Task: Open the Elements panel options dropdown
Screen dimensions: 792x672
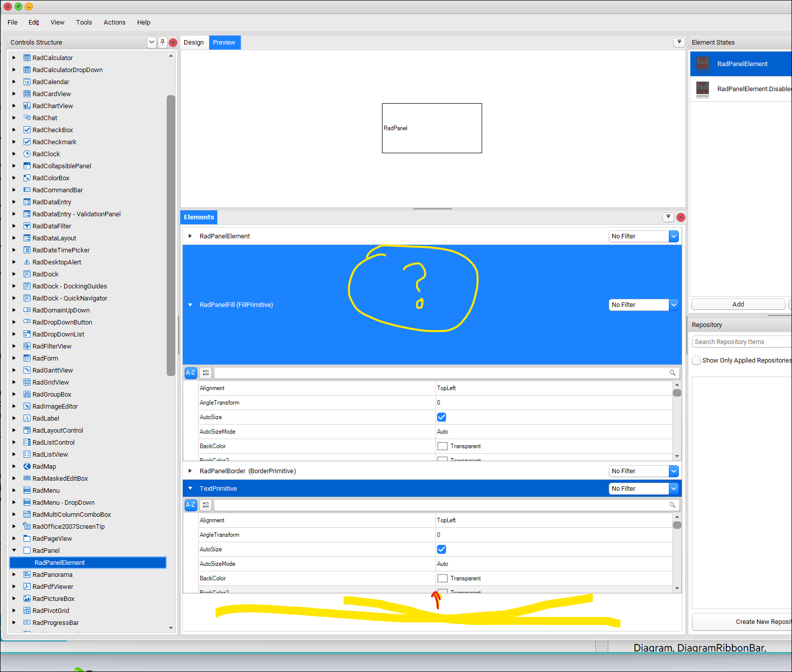Action: click(x=668, y=217)
